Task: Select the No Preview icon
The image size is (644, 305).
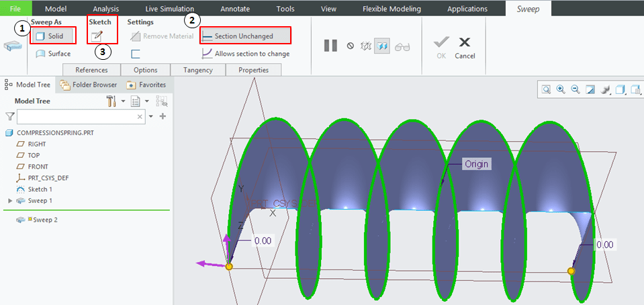Action: pyautogui.click(x=350, y=46)
